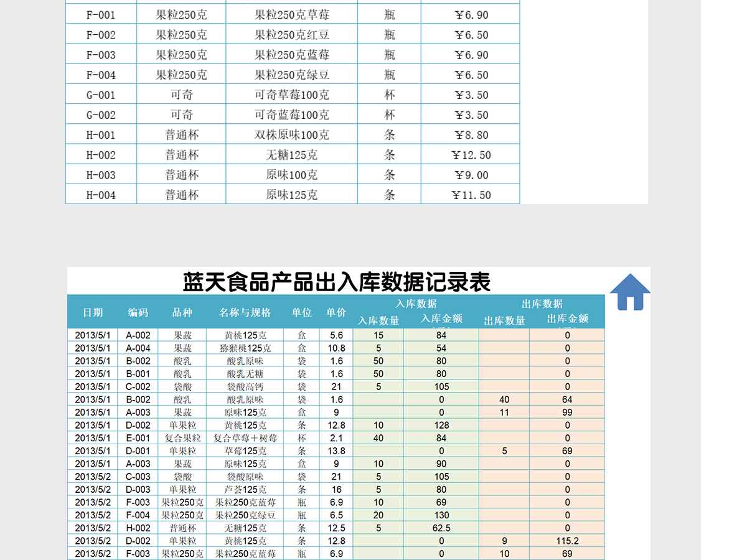Select the A-004 code cell
This screenshot has width=747, height=560.
(x=138, y=348)
